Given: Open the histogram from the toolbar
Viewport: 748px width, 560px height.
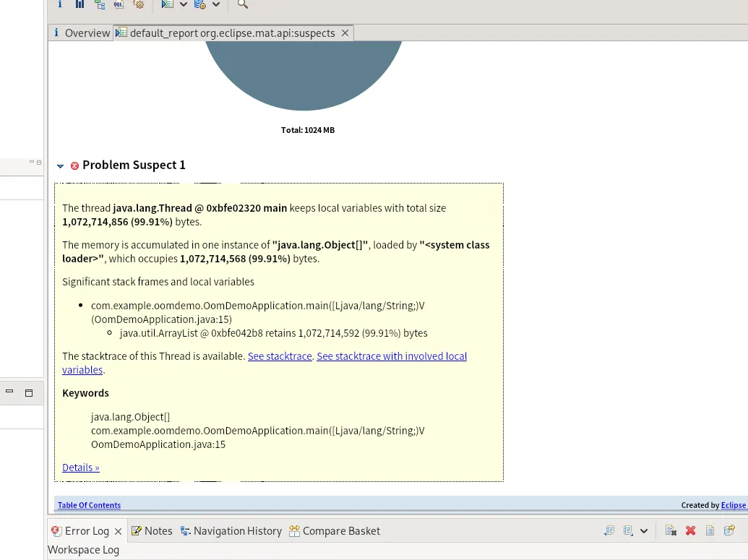Looking at the screenshot, I should coord(79,4).
